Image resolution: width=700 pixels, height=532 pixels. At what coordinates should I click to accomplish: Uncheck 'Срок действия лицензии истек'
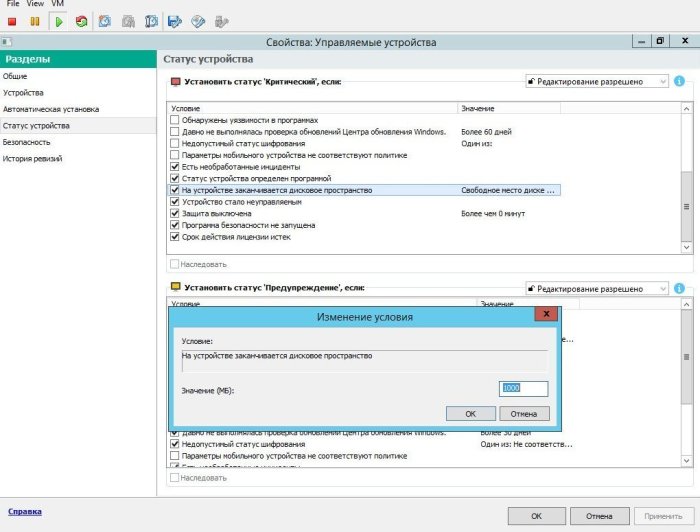[x=175, y=237]
